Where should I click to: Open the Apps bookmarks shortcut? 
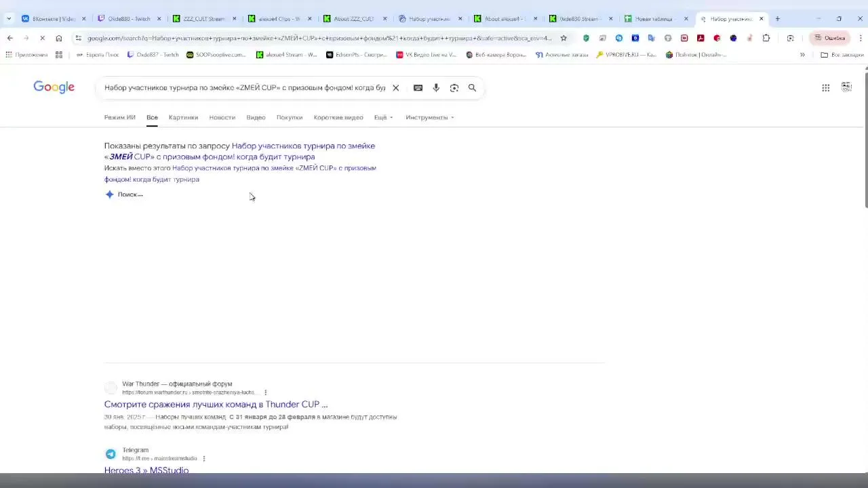pyautogui.click(x=26, y=55)
